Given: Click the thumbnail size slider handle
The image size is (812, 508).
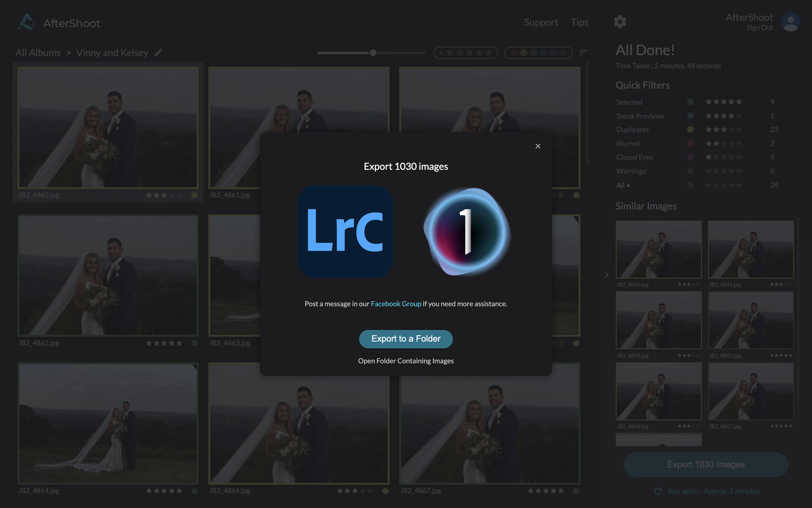Looking at the screenshot, I should point(373,53).
